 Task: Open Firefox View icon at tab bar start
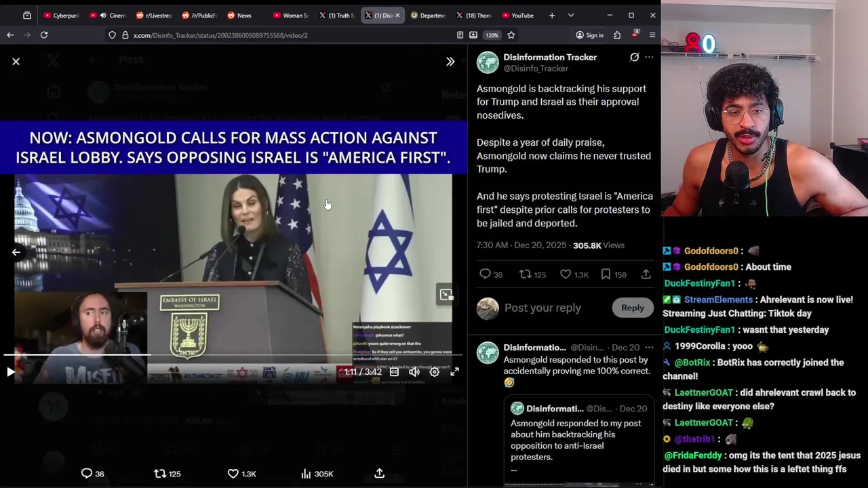27,15
